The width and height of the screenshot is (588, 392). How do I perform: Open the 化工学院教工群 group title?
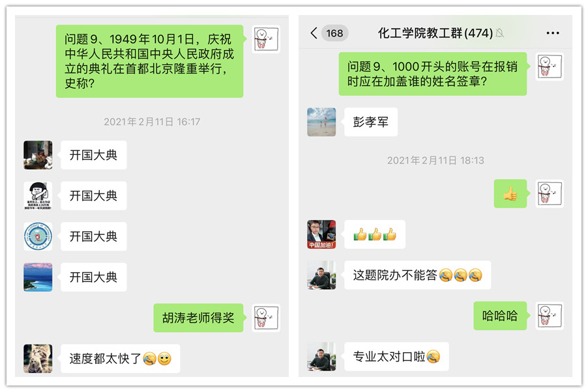pos(435,33)
